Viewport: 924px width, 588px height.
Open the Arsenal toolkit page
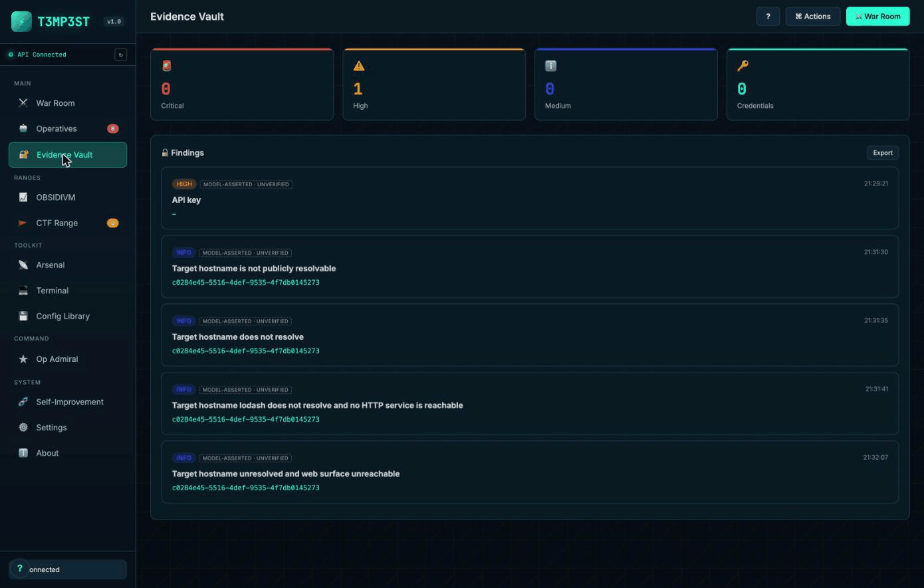point(68,265)
